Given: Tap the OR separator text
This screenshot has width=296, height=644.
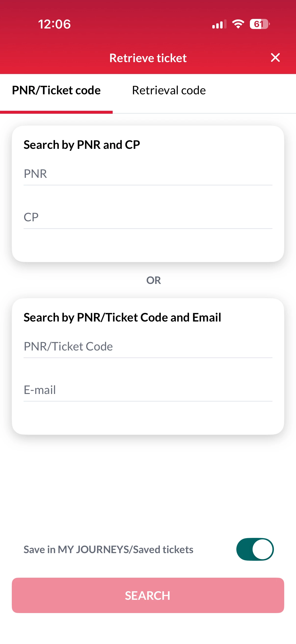Looking at the screenshot, I should [153, 280].
